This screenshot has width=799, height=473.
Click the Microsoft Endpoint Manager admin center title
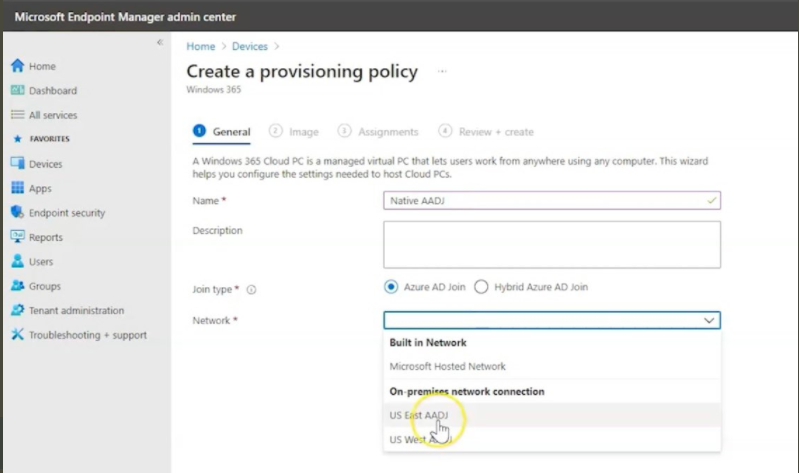point(125,17)
